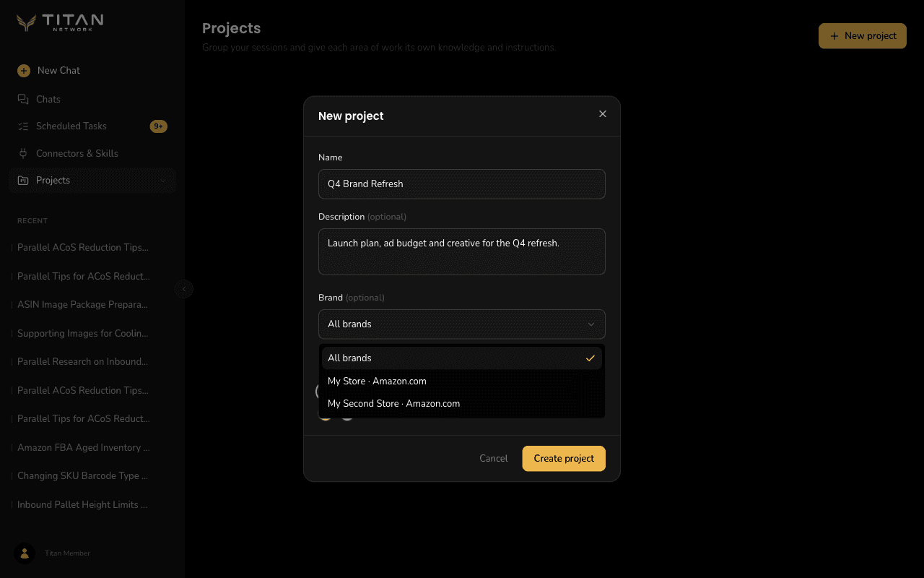Open Connectors & Skills via the plug icon
Image resolution: width=924 pixels, height=578 pixels.
pos(23,153)
